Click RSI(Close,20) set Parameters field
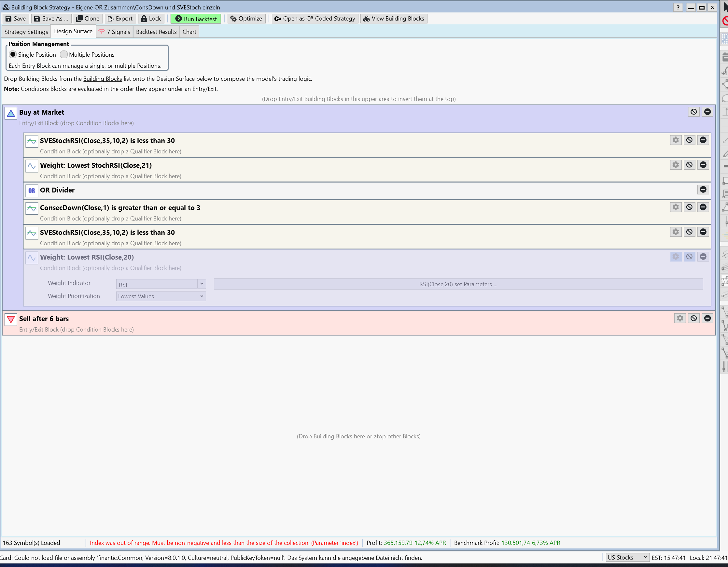 pos(458,284)
